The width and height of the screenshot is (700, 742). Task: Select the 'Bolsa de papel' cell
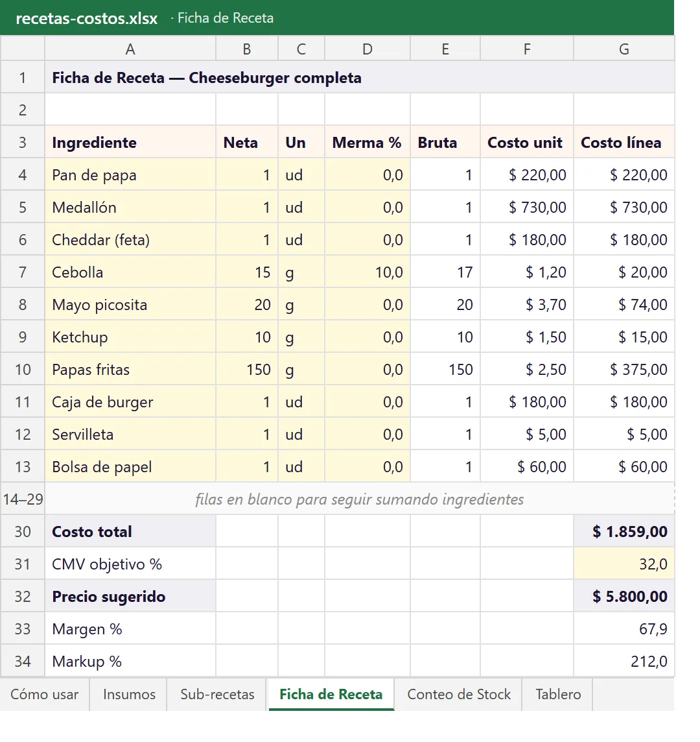pos(130,466)
